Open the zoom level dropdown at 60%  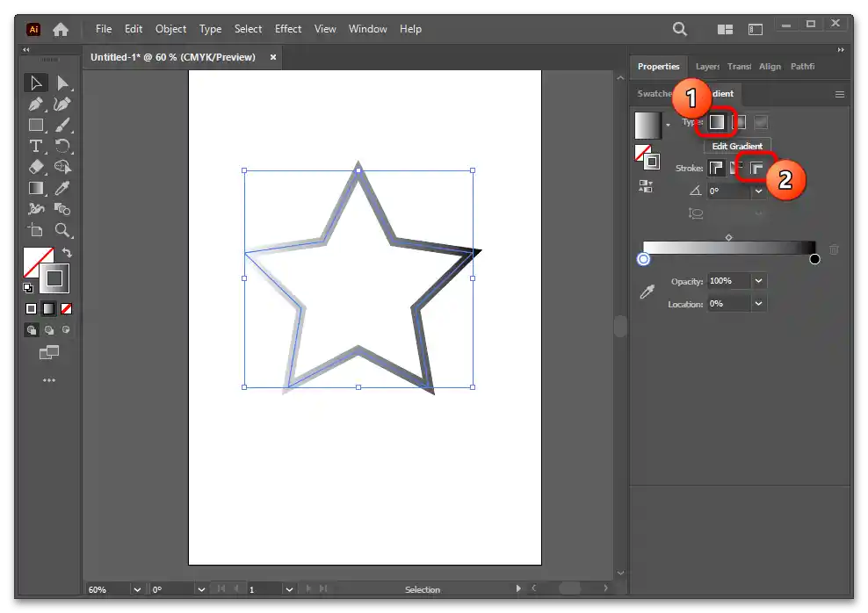136,589
